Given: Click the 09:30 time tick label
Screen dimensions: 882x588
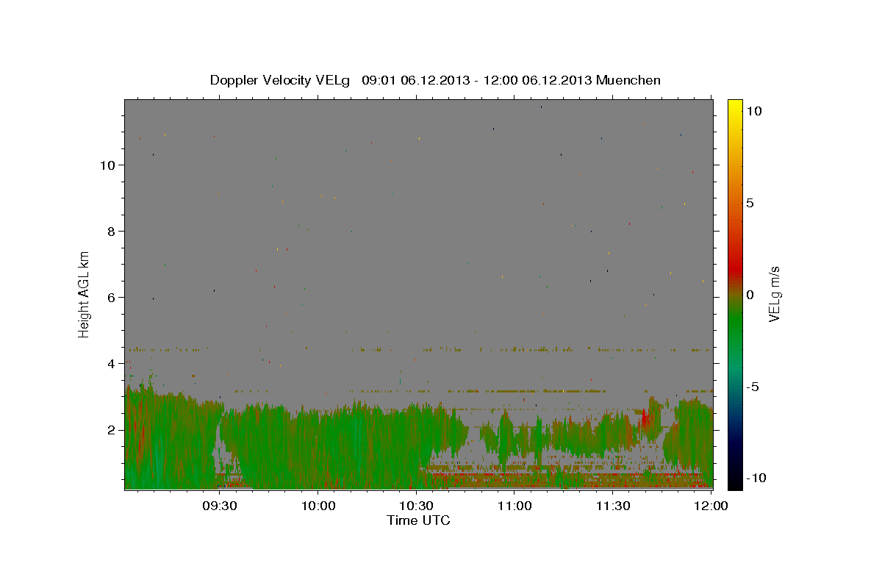Looking at the screenshot, I should click(x=220, y=506).
